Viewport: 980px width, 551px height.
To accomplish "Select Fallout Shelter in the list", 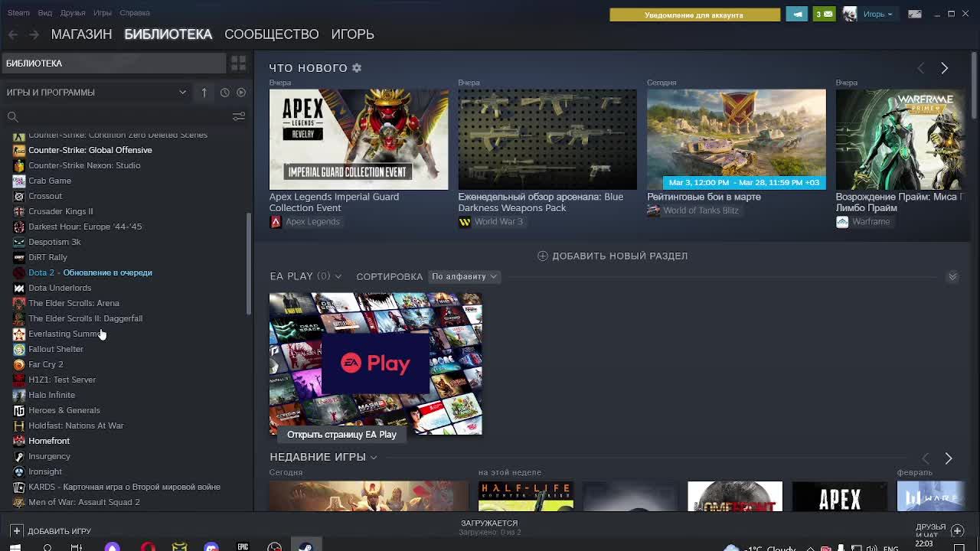I will 56,349.
